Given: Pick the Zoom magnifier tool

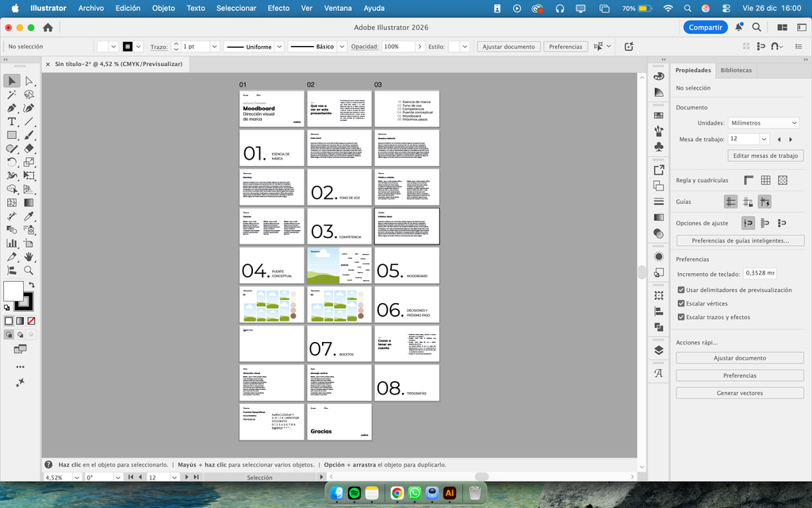Looking at the screenshot, I should (x=29, y=270).
